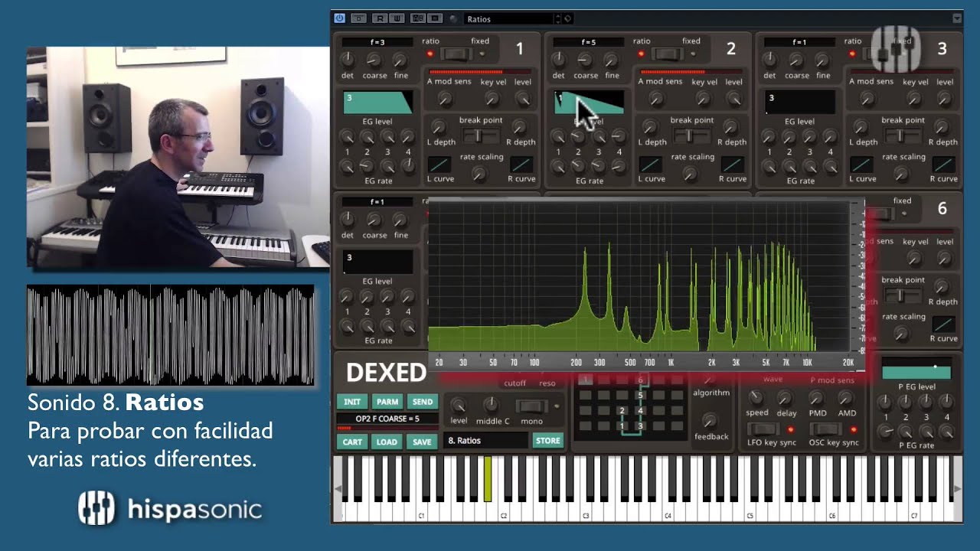Toggle operator 1 ratio/fixed switch

456,54
